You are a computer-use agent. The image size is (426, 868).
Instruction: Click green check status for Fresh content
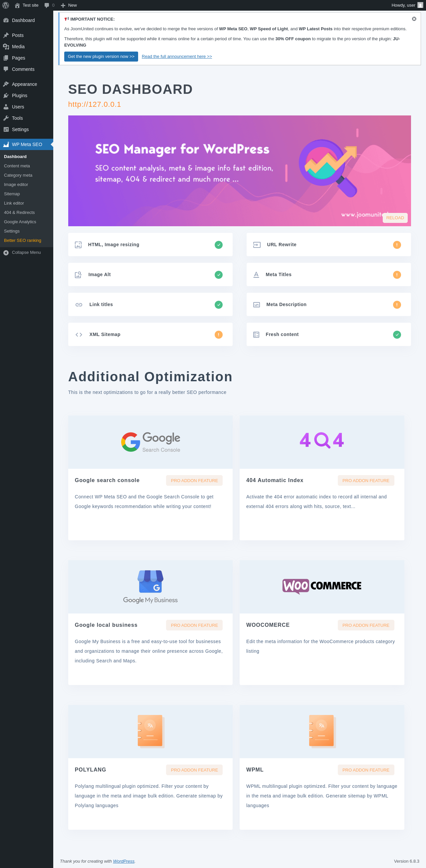(397, 335)
